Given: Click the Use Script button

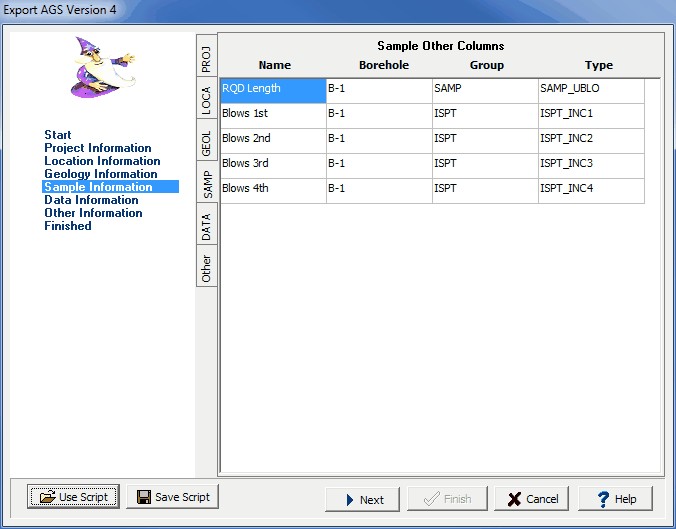Looking at the screenshot, I should [x=75, y=497].
